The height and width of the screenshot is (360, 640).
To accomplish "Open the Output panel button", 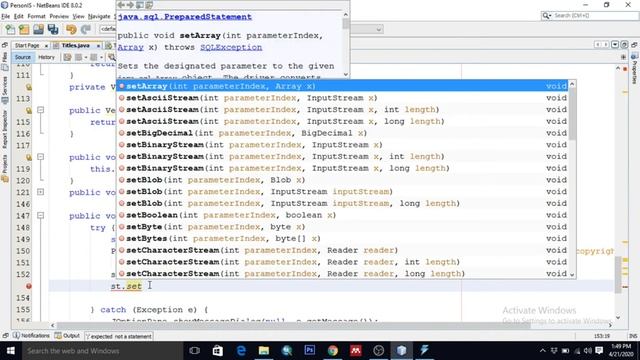I will point(67,336).
